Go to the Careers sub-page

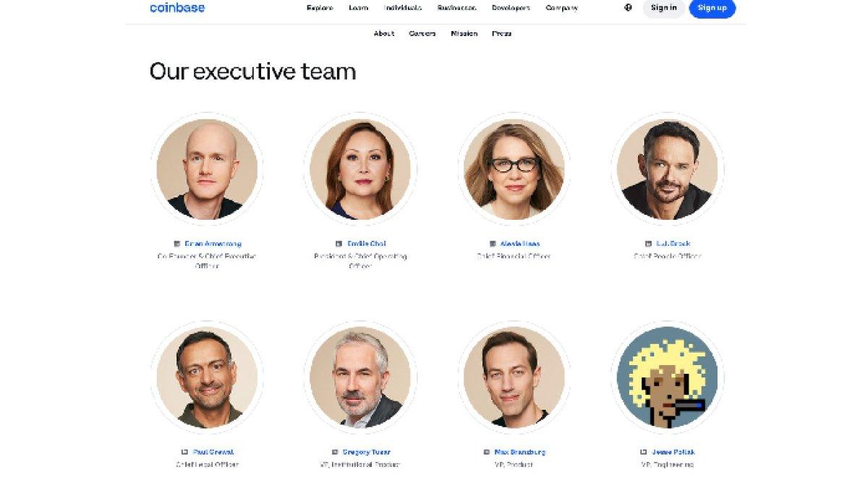(x=422, y=33)
